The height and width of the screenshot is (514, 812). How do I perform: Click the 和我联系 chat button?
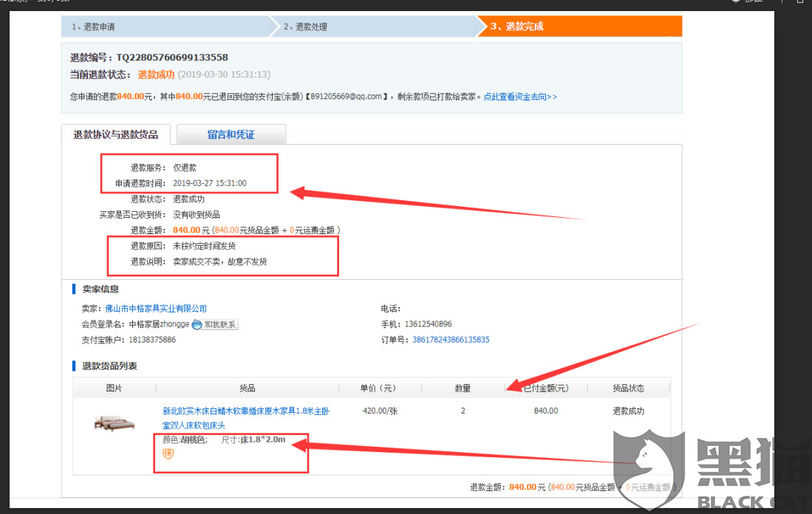[x=220, y=324]
